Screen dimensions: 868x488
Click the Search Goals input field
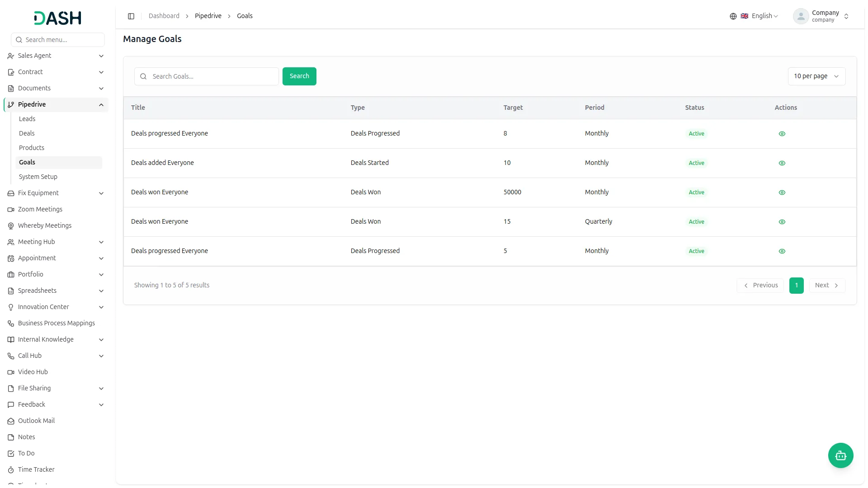click(x=207, y=76)
